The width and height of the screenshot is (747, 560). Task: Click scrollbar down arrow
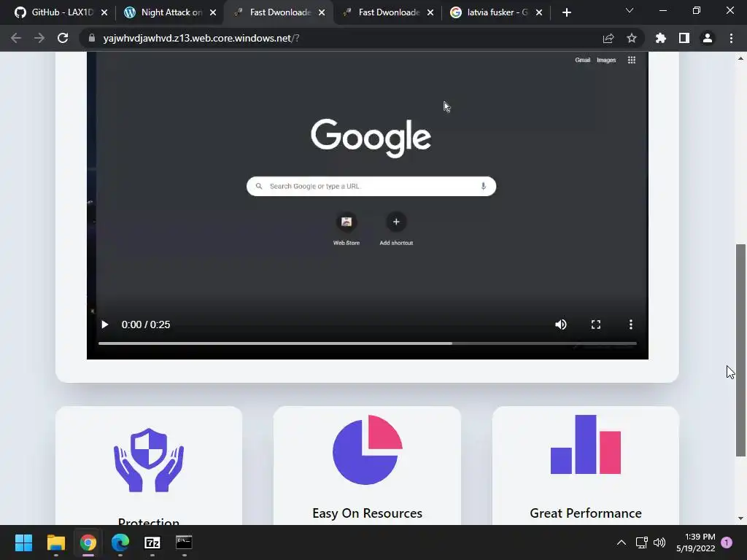(740, 518)
